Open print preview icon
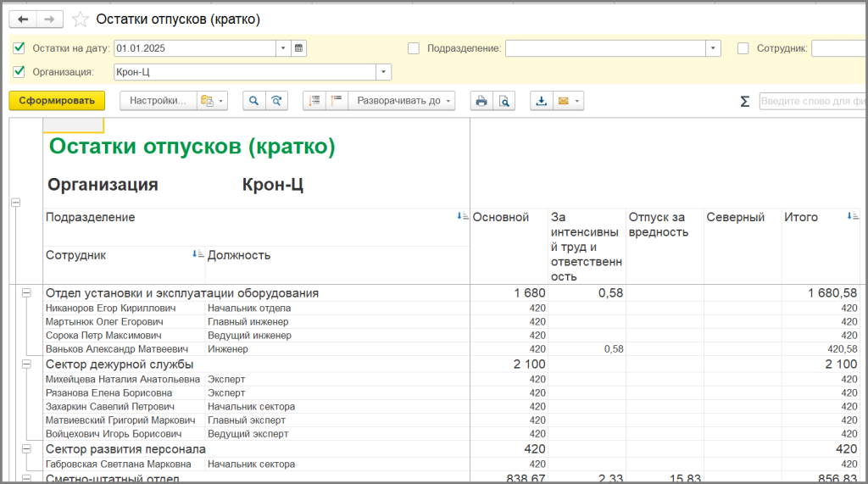The image size is (868, 484). click(x=504, y=101)
